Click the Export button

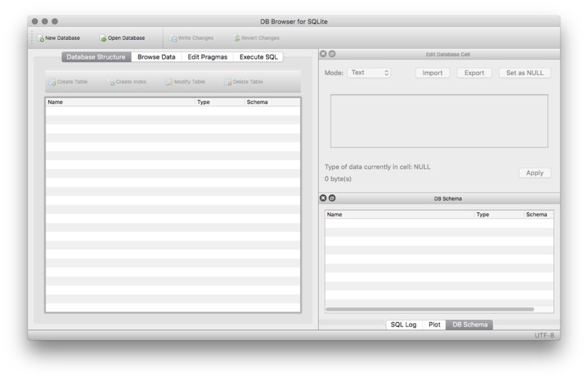point(474,73)
